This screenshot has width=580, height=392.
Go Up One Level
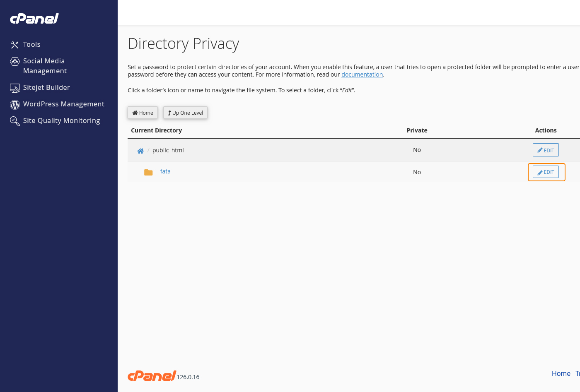(185, 113)
